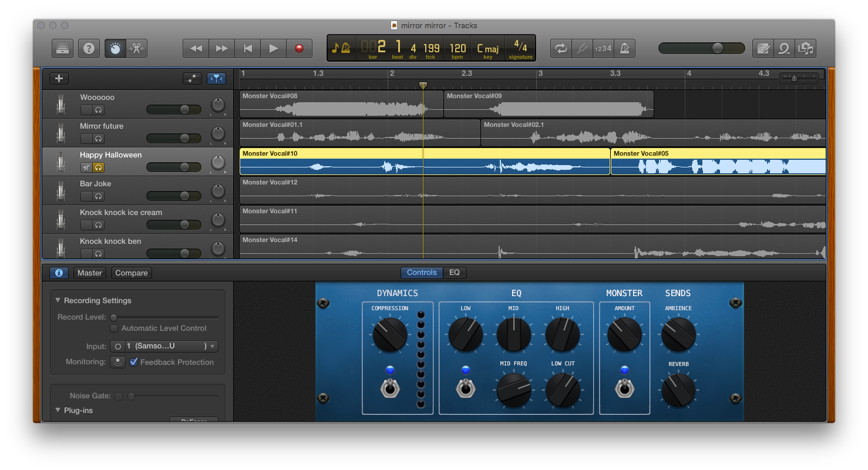Click the Noise Gate threshold slider

pyautogui.click(x=173, y=397)
